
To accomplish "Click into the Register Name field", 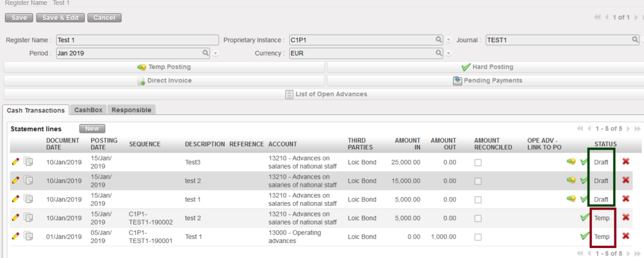I will 136,40.
